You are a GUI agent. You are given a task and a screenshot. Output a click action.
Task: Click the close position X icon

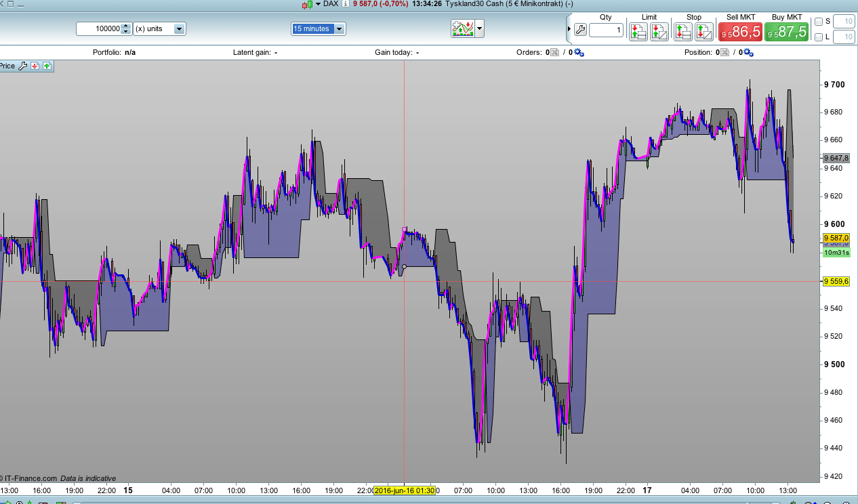pyautogui.click(x=724, y=52)
